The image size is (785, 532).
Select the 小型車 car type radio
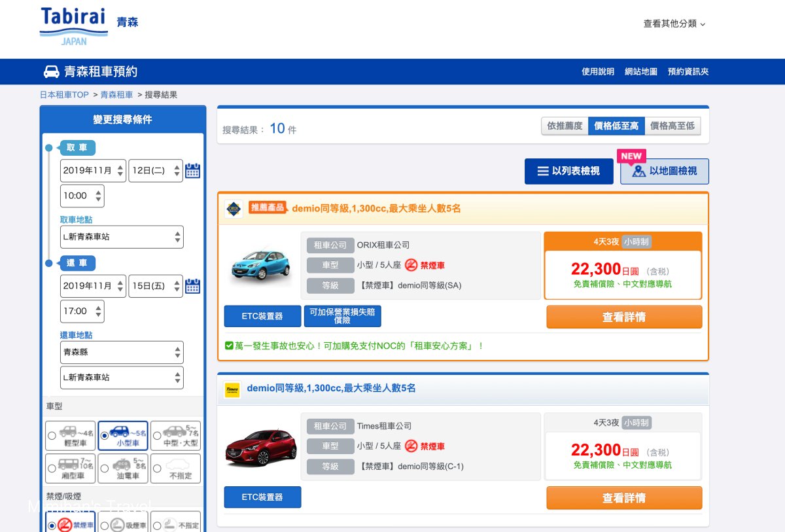click(104, 435)
